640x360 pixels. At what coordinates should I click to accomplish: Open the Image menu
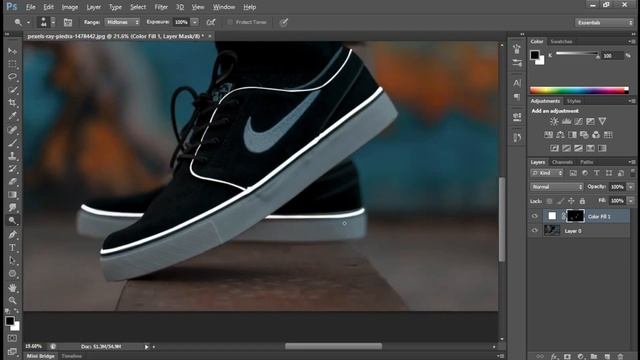point(69,7)
